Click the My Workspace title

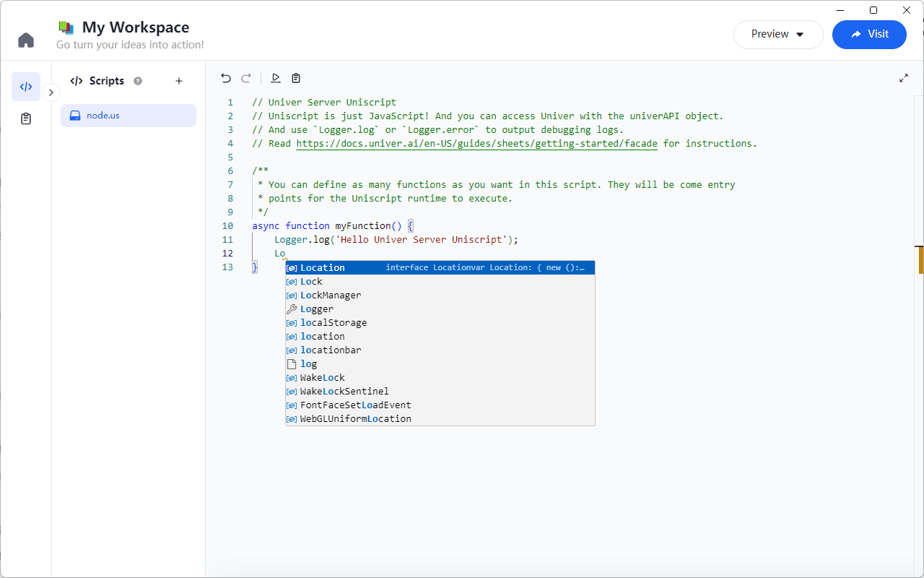136,27
